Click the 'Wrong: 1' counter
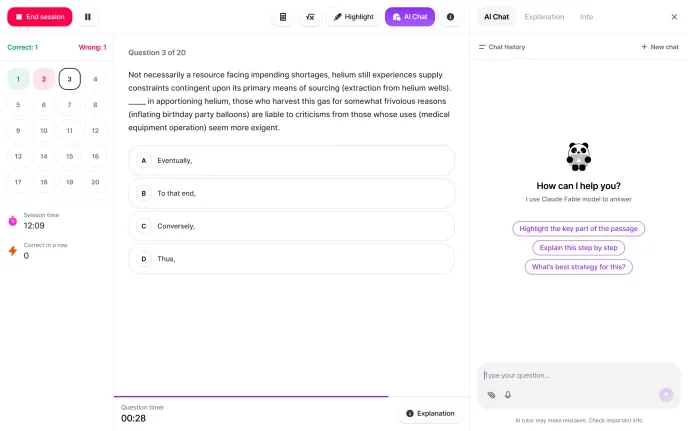 click(92, 47)
